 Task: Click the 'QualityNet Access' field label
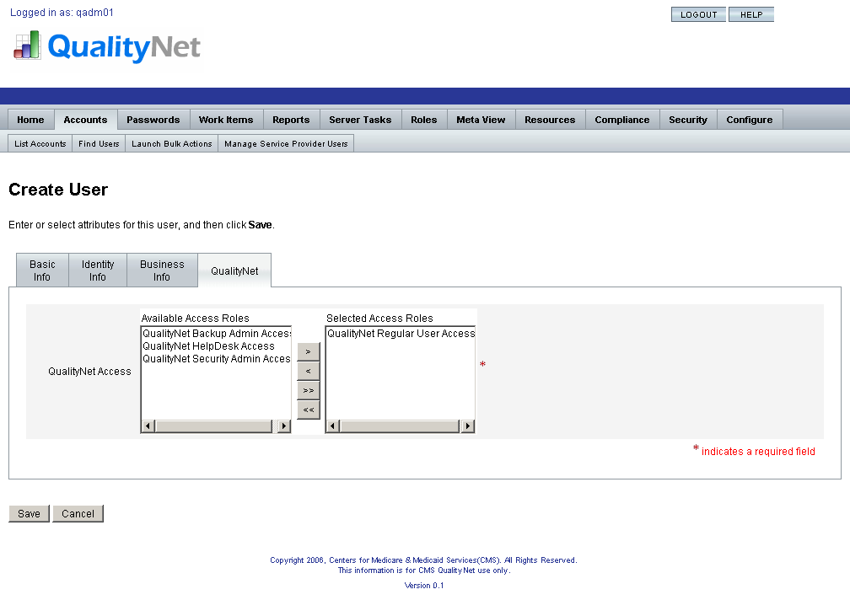click(89, 372)
